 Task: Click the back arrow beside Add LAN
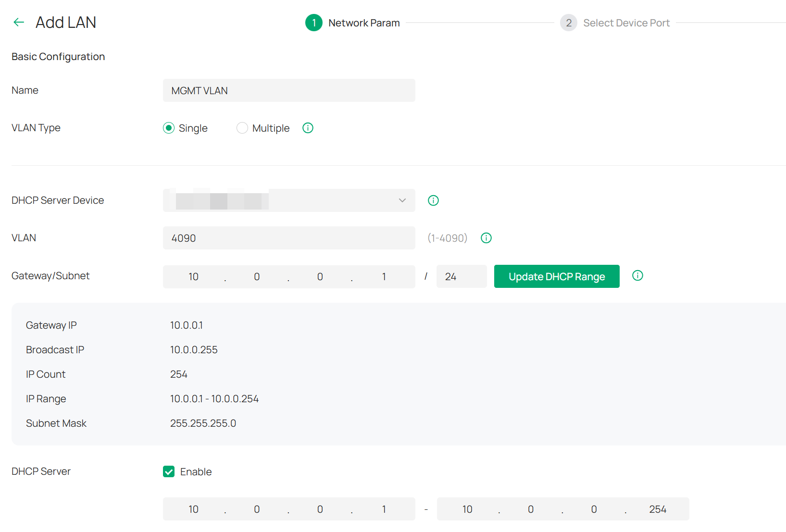pyautogui.click(x=19, y=22)
